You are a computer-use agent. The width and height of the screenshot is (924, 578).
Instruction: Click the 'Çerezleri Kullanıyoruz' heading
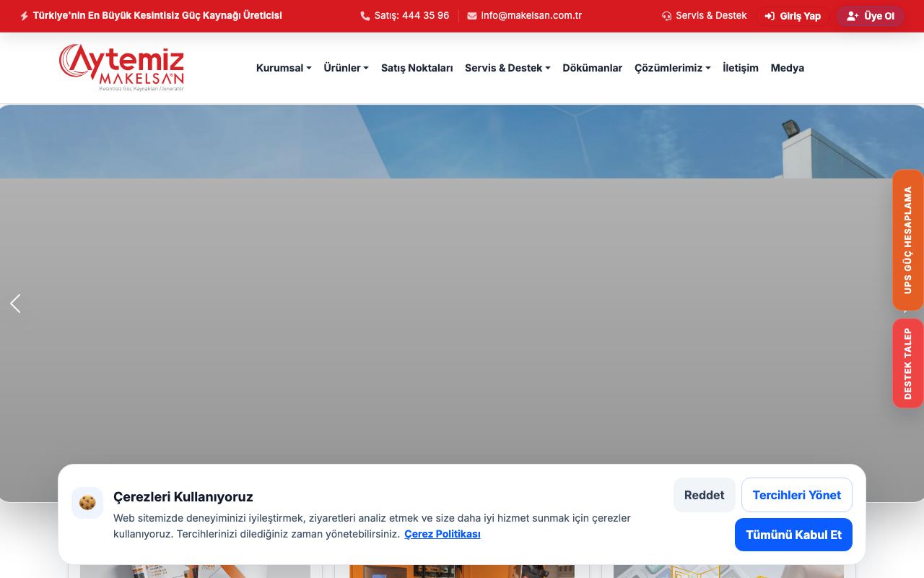183,497
